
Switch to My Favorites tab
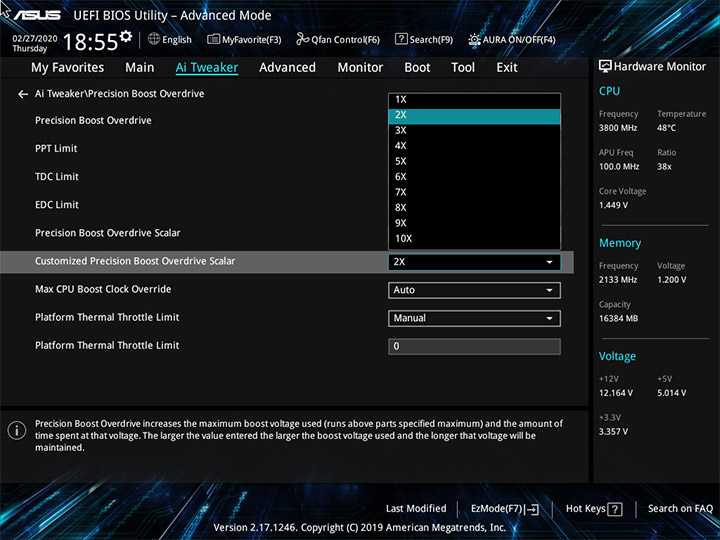68,68
